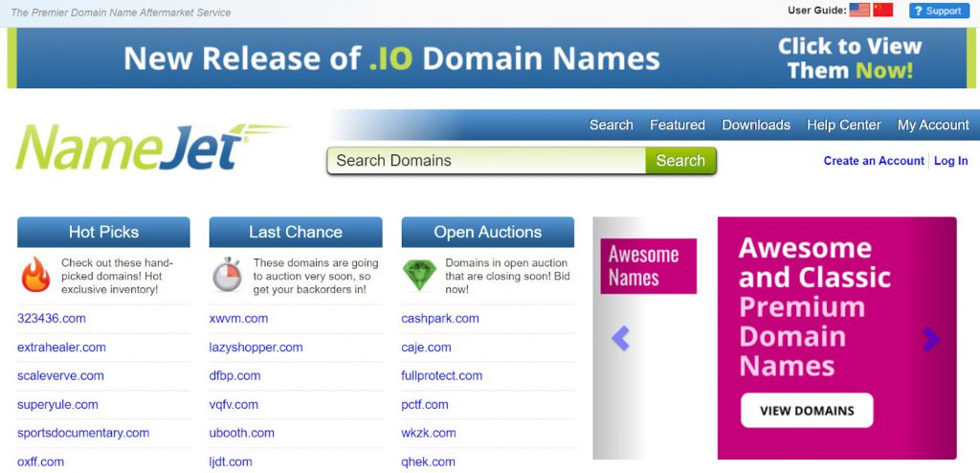This screenshot has width=980, height=473.
Task: Open the My Account menu item
Action: 933,125
